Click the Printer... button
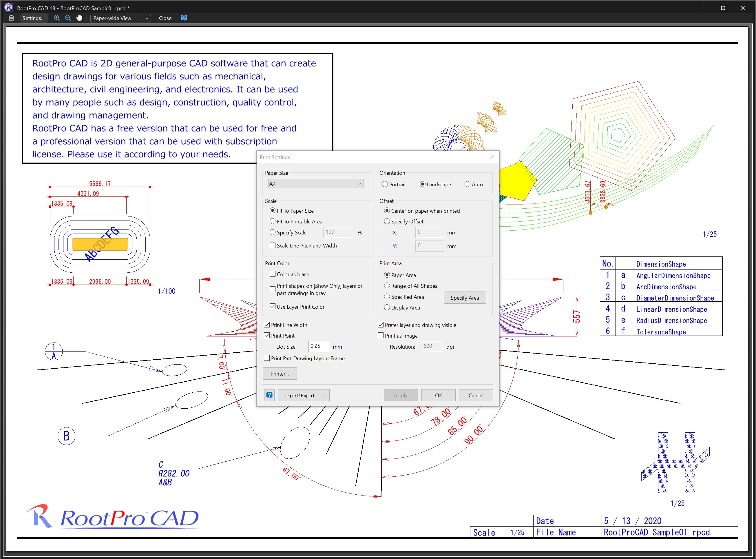Screen dimensions: 756x559 pos(280,374)
